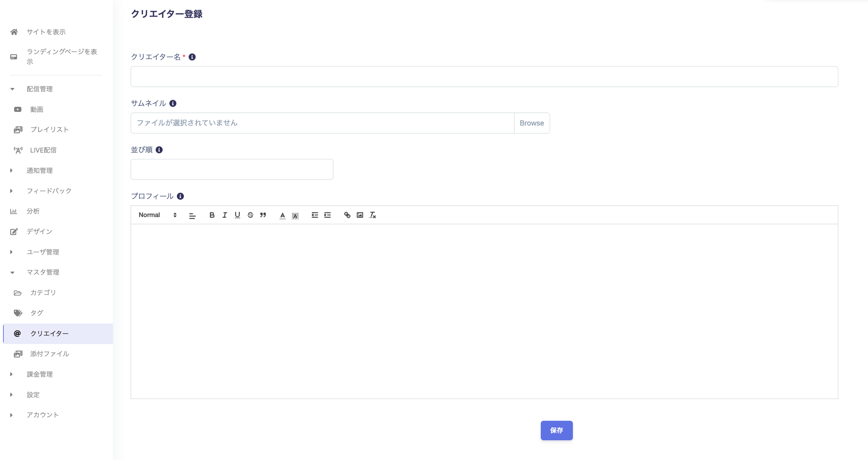Clear text formatting in the editor
The height and width of the screenshot is (460, 868).
pos(373,215)
